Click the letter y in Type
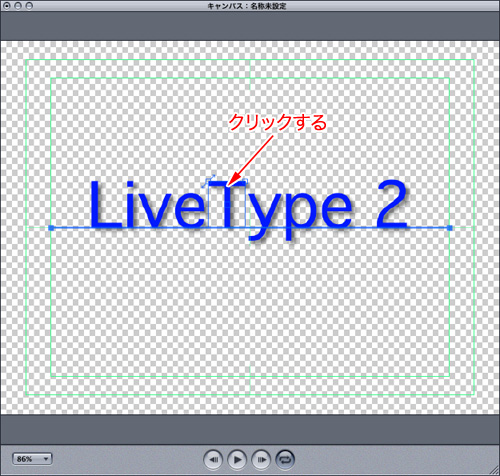This screenshot has height=476, width=500. [265, 217]
